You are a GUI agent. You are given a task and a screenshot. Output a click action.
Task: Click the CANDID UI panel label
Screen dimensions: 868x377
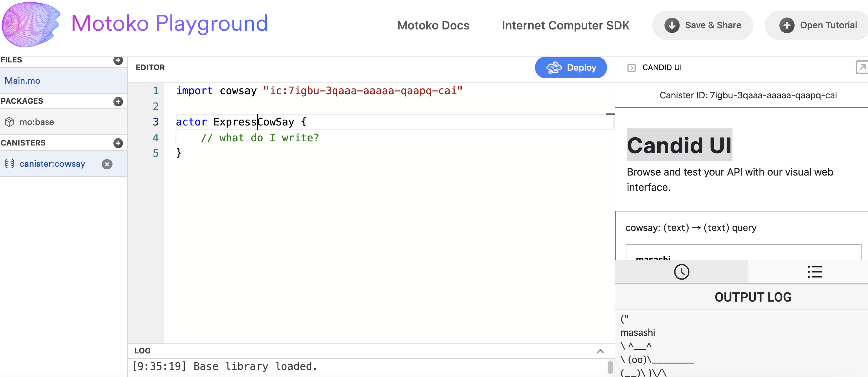(x=662, y=68)
